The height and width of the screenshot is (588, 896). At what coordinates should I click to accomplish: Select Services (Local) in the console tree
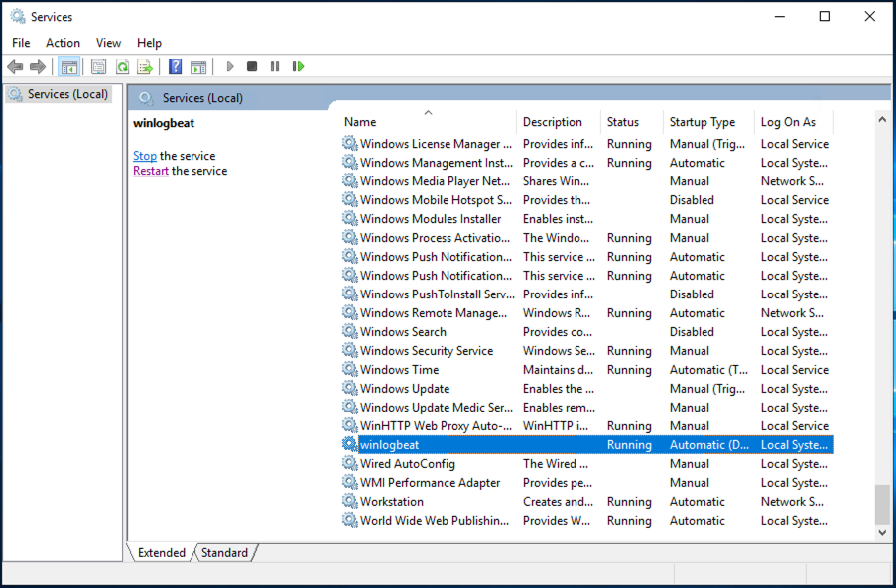62,94
